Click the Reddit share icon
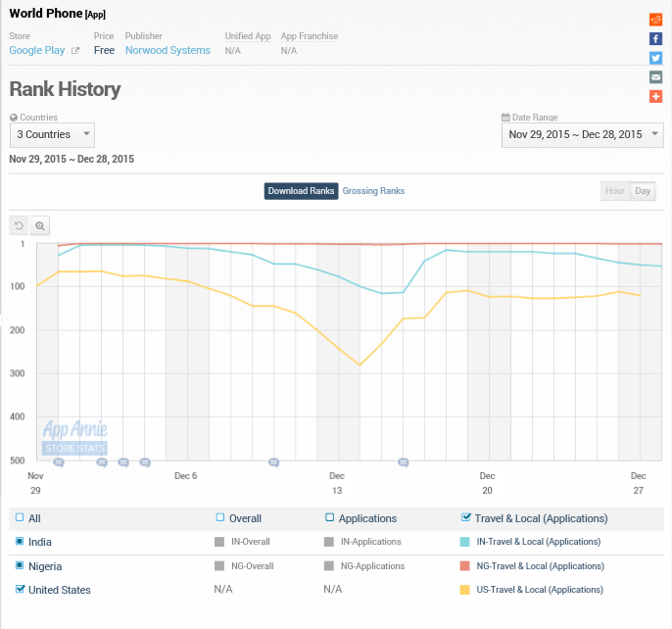The width and height of the screenshot is (672, 629). click(x=655, y=20)
